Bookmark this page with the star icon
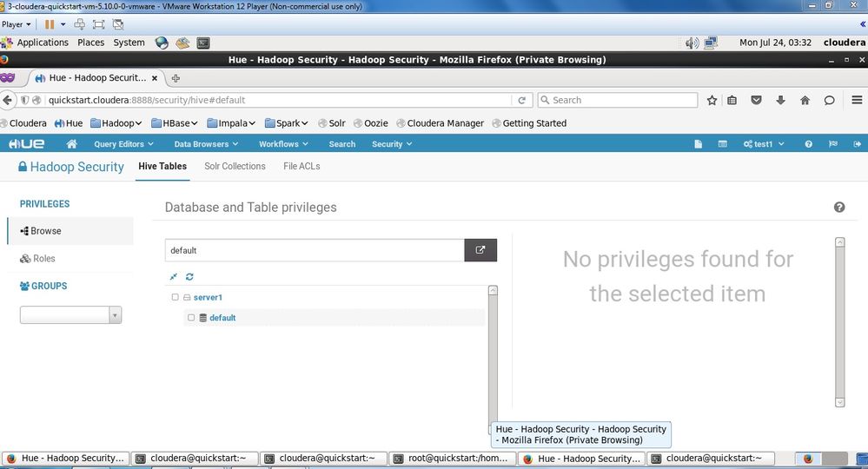Screen dimensions: 868x469 pos(712,100)
